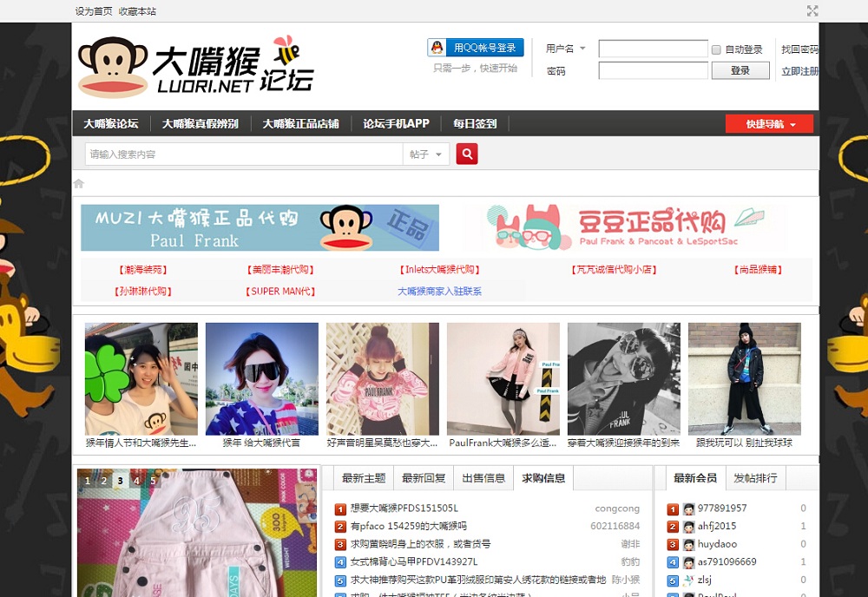Click in the 密码 password input field
This screenshot has height=597, width=868.
654,70
